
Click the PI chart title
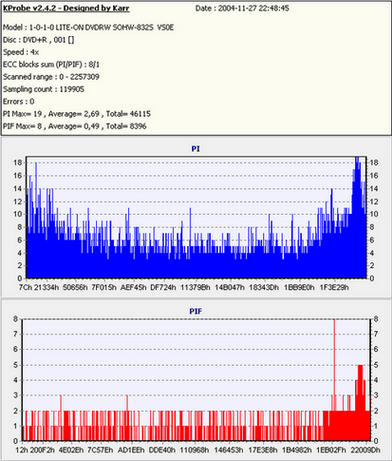pyautogui.click(x=196, y=149)
